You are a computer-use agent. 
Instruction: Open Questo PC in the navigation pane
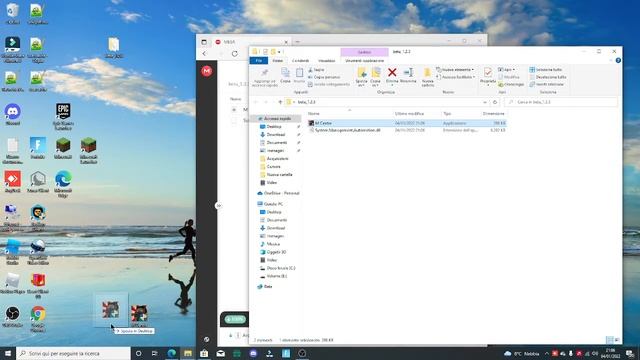[x=270, y=204]
